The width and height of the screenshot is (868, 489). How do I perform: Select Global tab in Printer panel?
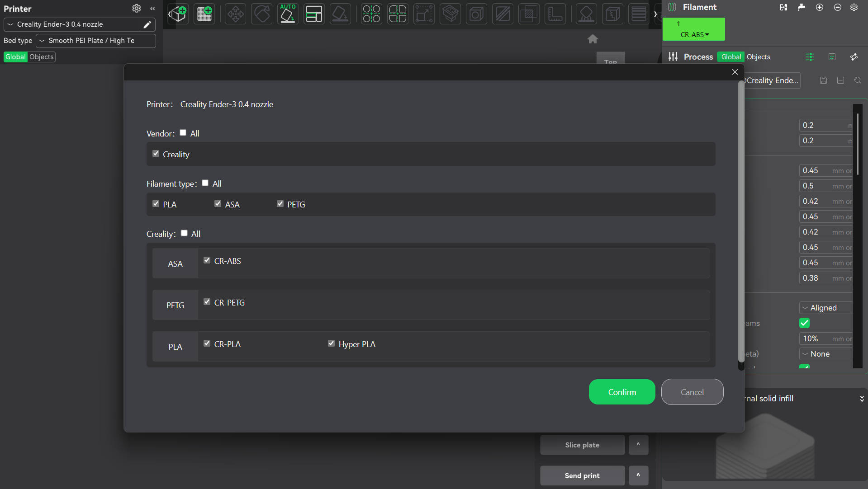tap(15, 57)
